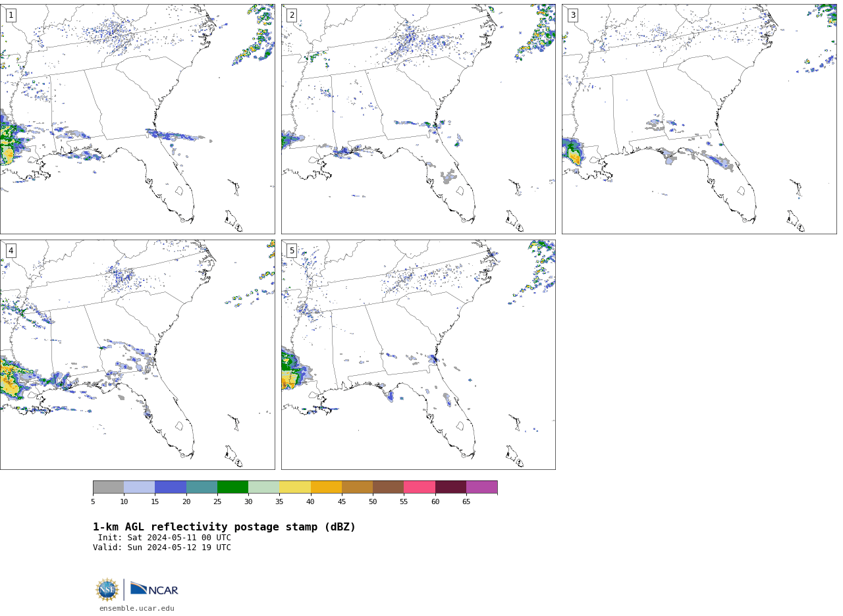Click the colorbar tick label 5

93,501
